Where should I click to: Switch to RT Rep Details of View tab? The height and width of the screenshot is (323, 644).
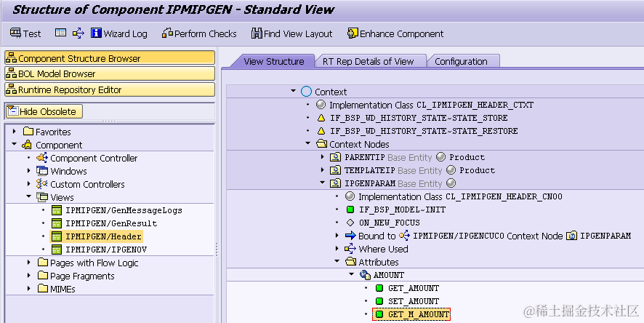point(368,61)
